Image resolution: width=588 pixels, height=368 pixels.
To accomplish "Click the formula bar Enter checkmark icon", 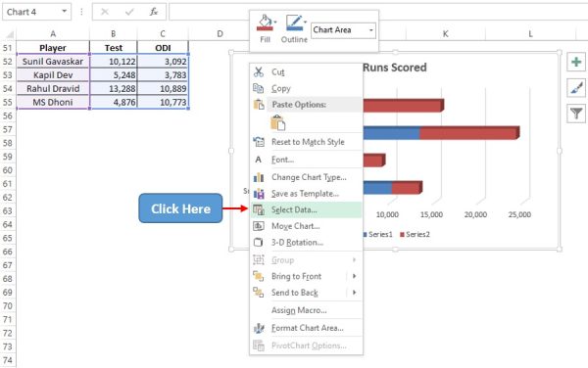I will 129,12.
